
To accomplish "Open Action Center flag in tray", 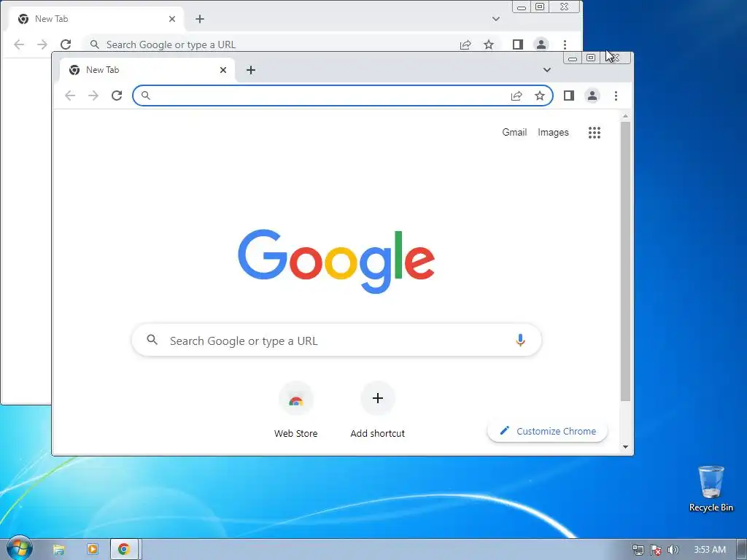I will (x=656, y=550).
